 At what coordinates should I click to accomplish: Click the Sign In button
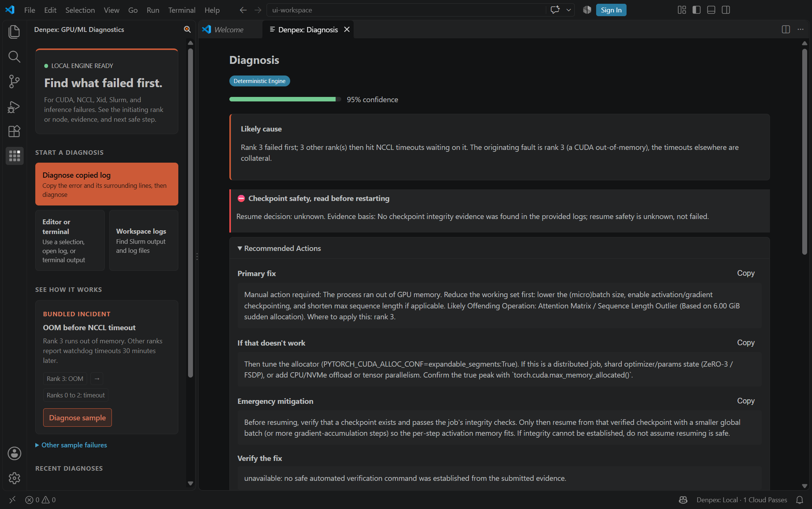pos(611,10)
